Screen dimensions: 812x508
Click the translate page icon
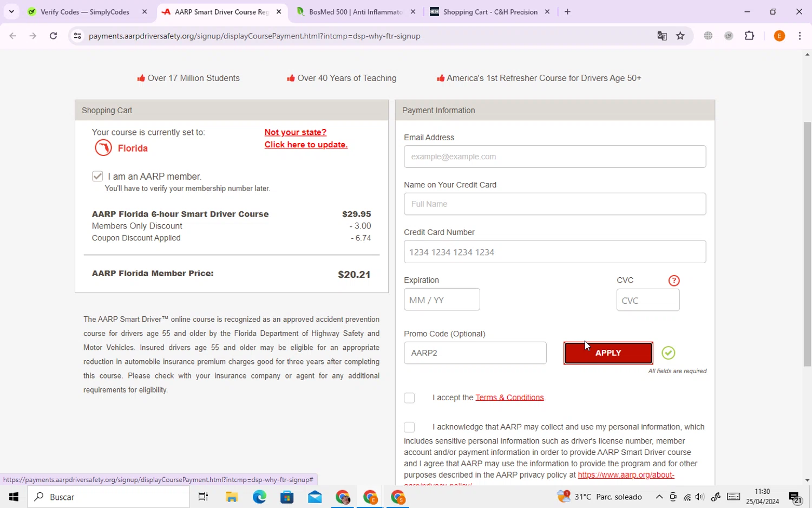662,36
